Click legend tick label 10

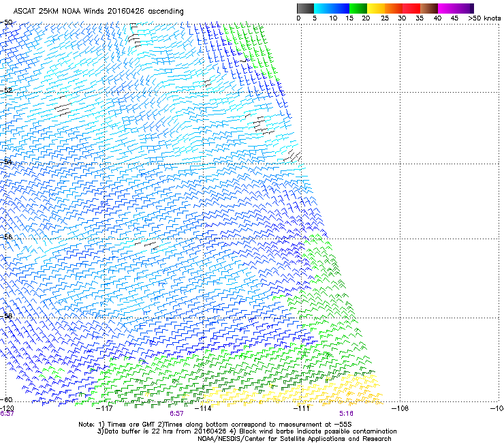[333, 18]
